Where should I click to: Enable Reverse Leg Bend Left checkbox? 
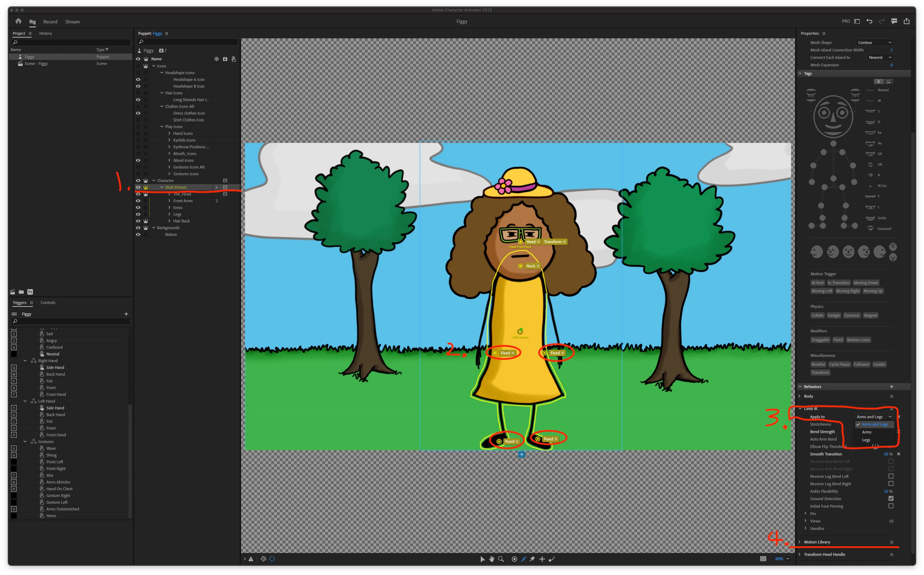pos(891,476)
